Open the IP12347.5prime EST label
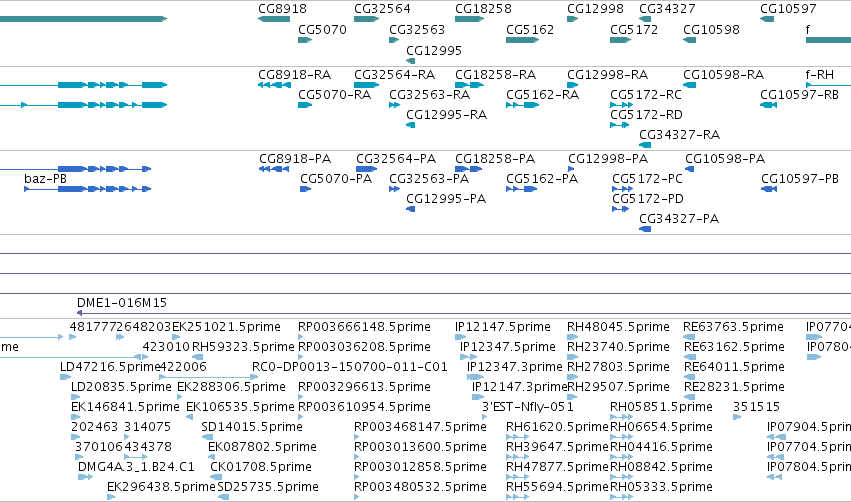Screen dimensions: 851x502 click(508, 346)
